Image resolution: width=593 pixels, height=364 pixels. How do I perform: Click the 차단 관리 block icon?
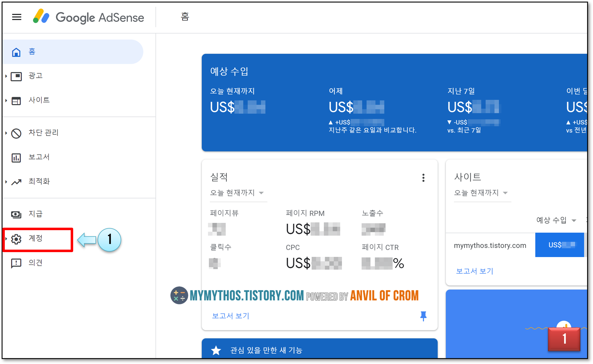click(x=16, y=133)
